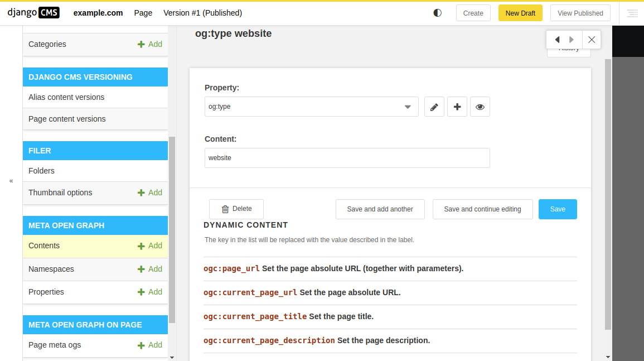Screen dimensions: 644x361
Task: Add new Meta Open Graph Content
Action: coord(150,246)
